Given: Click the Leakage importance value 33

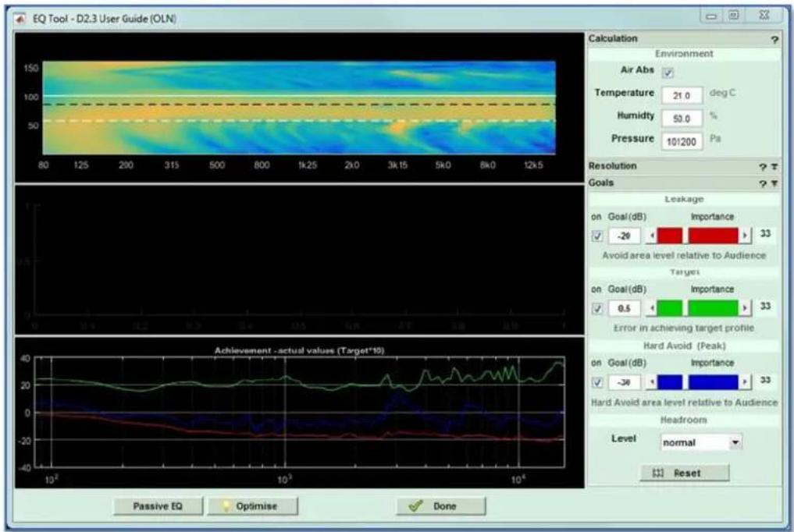Looking at the screenshot, I should (x=765, y=234).
